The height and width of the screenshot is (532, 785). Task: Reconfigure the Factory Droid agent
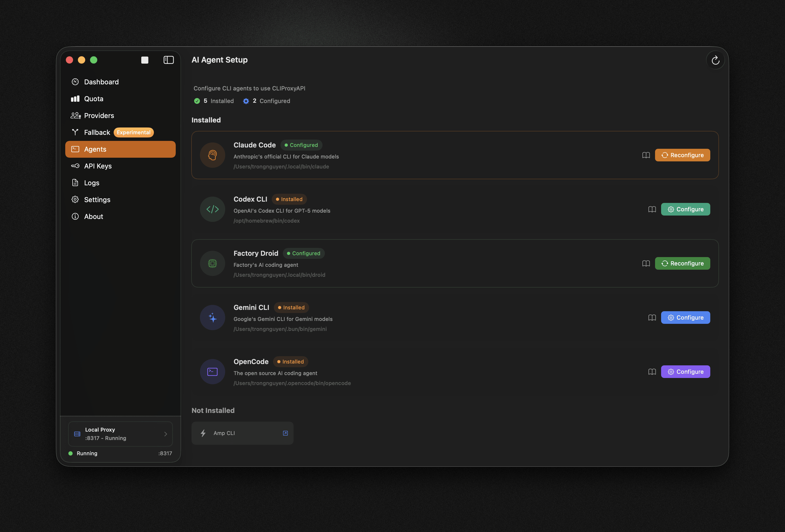[682, 264]
